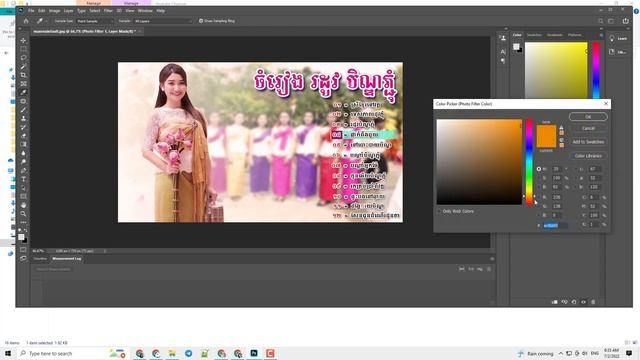Select the Rectangular Marquee tool

tap(23, 49)
